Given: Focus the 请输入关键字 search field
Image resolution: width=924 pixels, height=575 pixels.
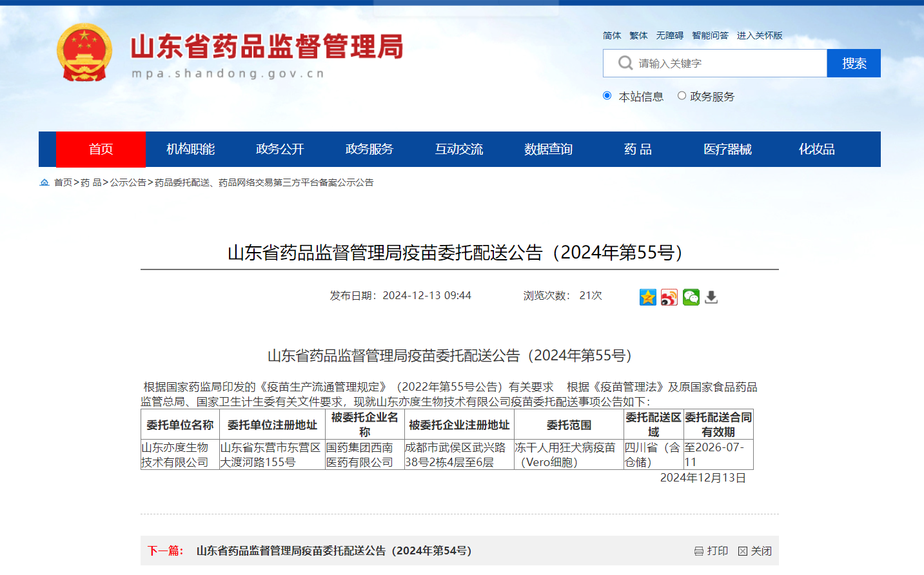Looking at the screenshot, I should (729, 63).
